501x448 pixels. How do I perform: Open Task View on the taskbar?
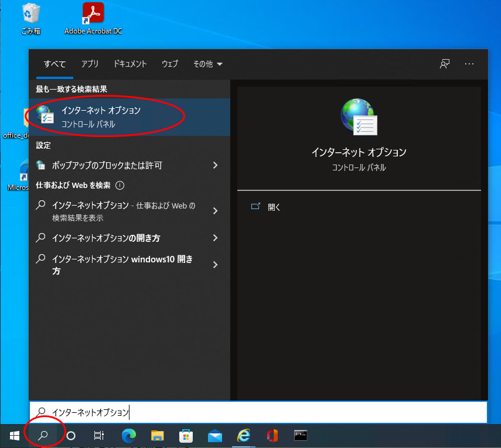99,435
